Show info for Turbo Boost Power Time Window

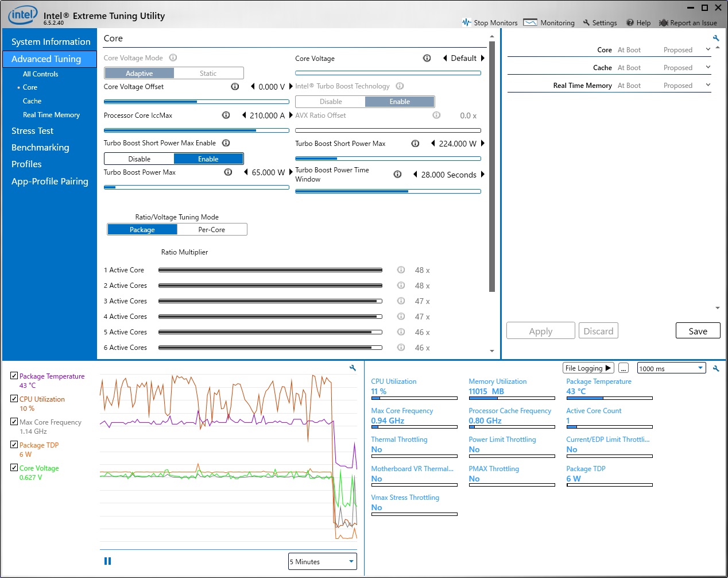point(397,174)
